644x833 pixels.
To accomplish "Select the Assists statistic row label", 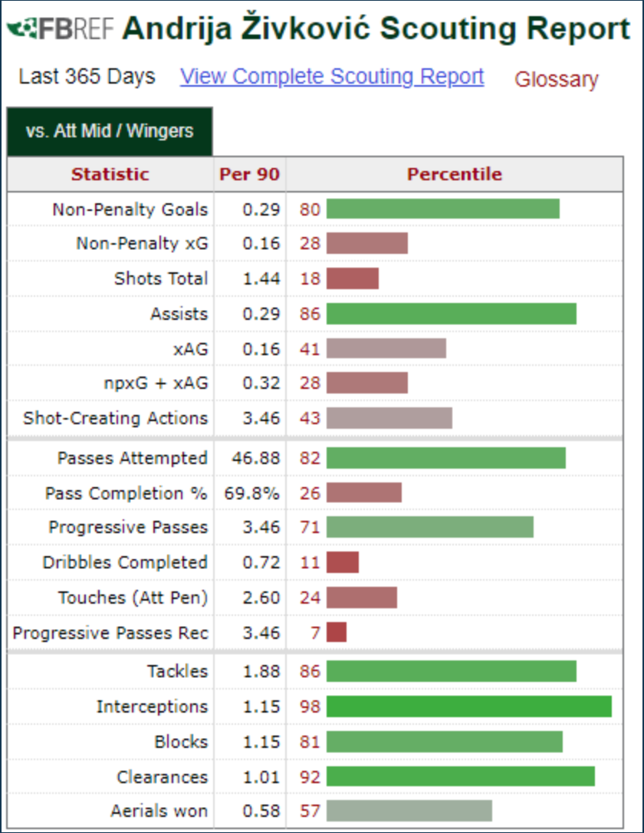I will [x=179, y=314].
